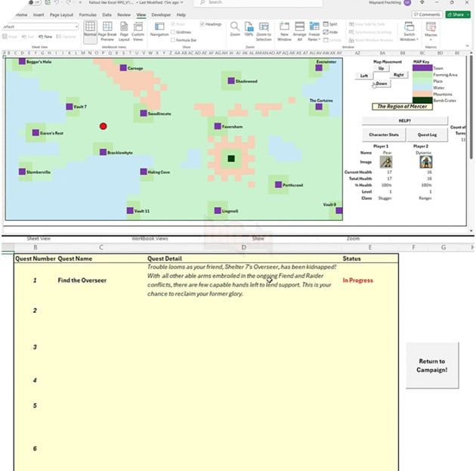The height and width of the screenshot is (471, 476).
Task: Open the sheet view Default dropdown
Action: tap(76, 26)
